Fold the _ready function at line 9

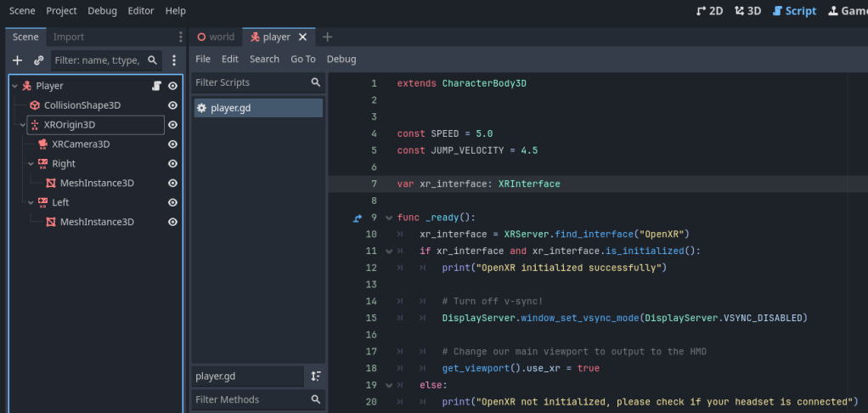click(388, 218)
